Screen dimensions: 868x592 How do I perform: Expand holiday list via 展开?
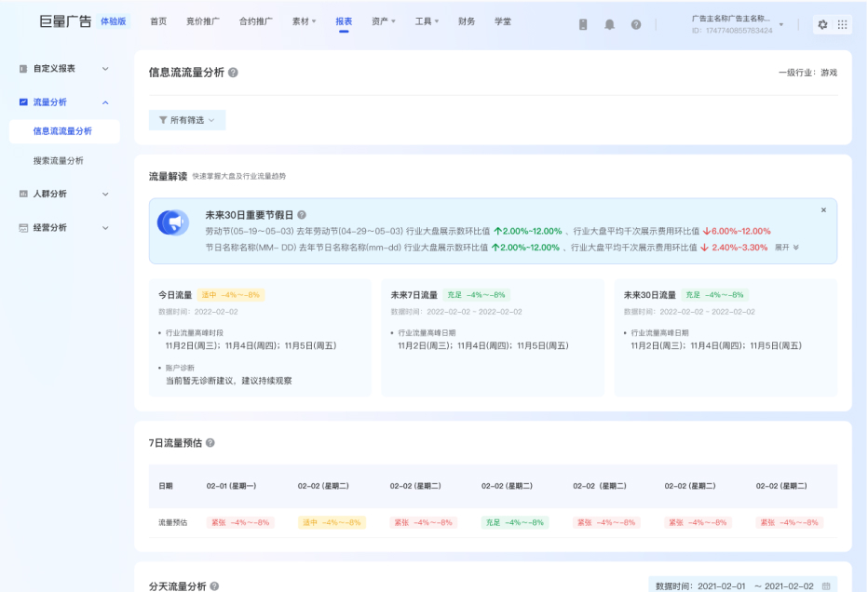(x=787, y=248)
